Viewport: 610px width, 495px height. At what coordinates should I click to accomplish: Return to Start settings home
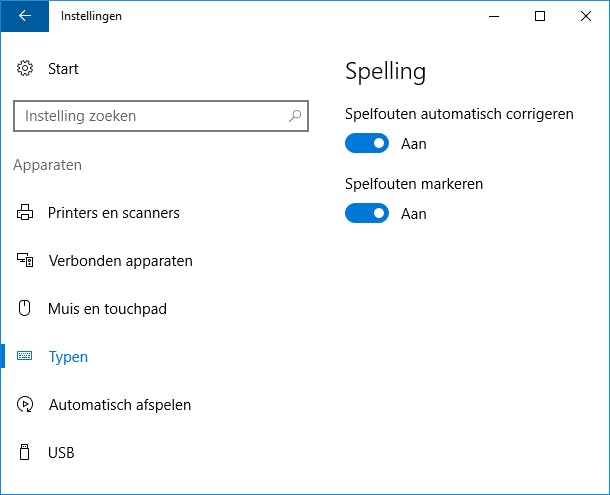coord(63,69)
